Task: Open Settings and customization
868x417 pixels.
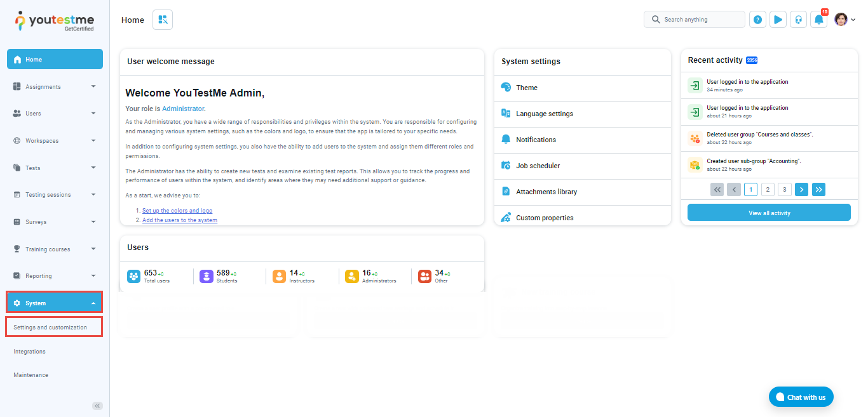Action: click(55, 328)
